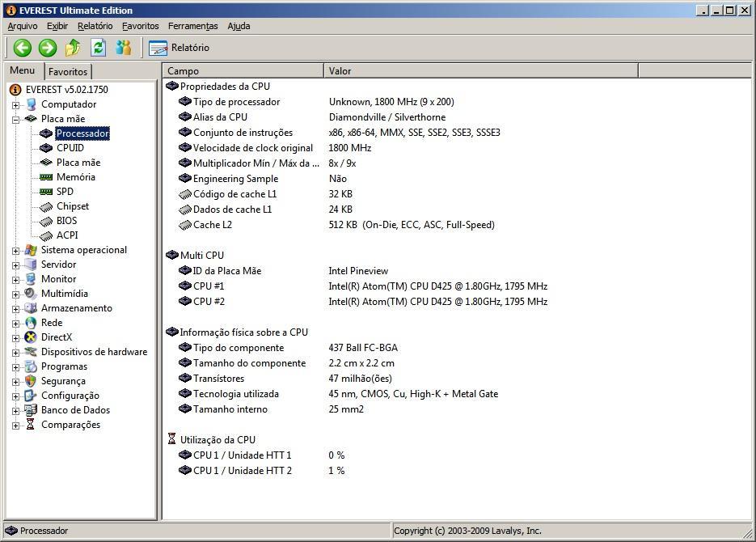756x542 pixels.
Task: Switch to the Favoritos tab in the sidebar
Action: (68, 72)
